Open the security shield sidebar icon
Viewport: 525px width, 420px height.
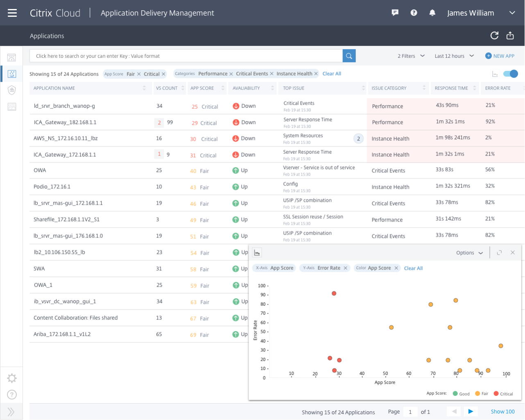(x=12, y=90)
